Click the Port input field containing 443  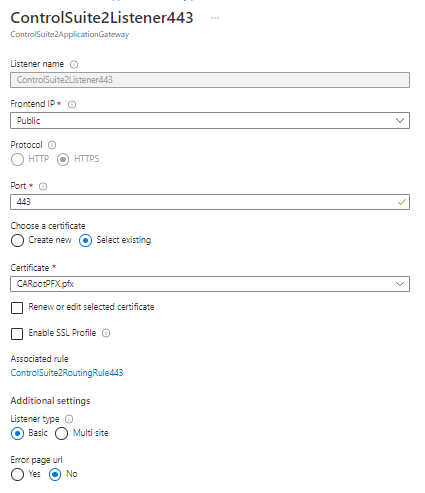tap(210, 202)
